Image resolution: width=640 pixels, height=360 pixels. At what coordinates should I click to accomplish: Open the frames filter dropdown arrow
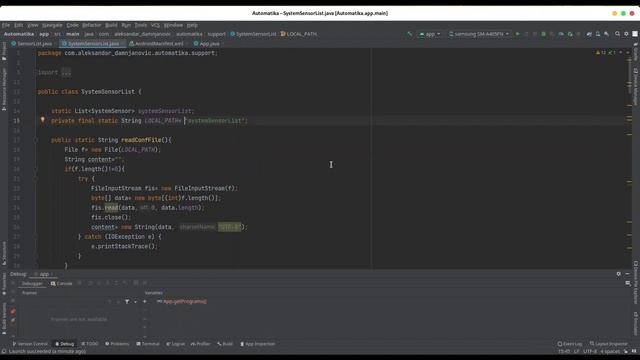(x=135, y=302)
